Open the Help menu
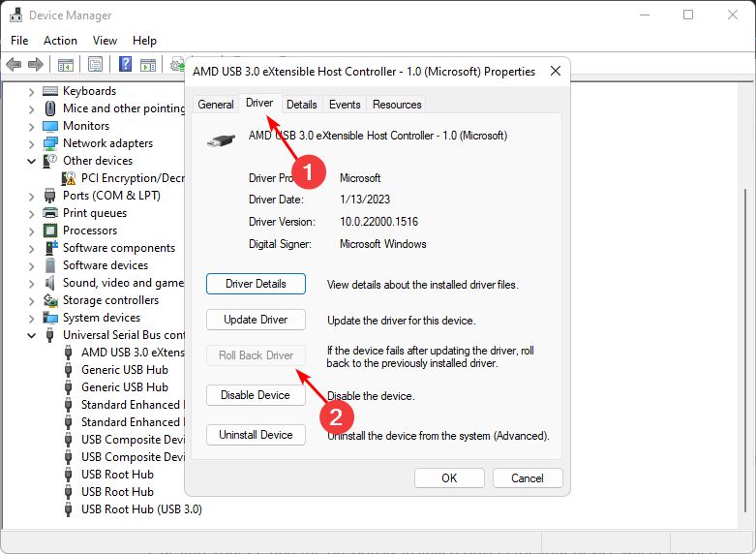Viewport: 756px width, 554px height. tap(144, 41)
